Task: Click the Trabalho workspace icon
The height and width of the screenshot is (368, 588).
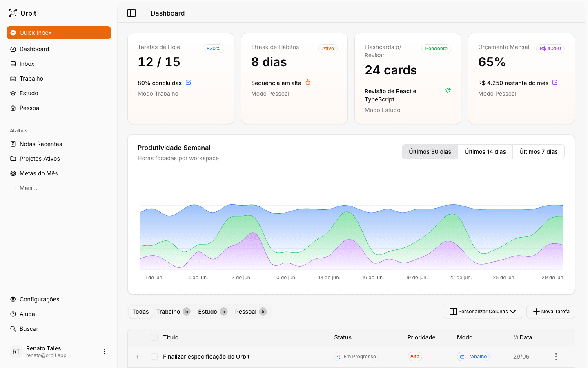Action: pos(13,79)
